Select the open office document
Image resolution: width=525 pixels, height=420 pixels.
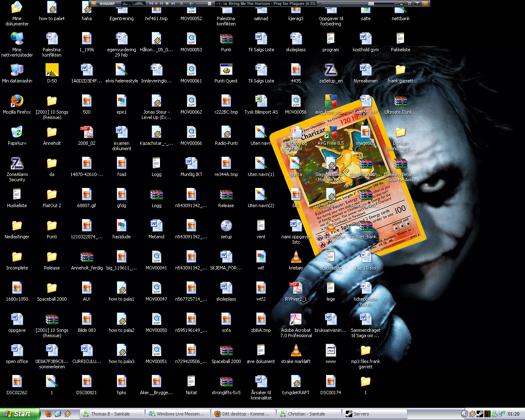point(17,354)
